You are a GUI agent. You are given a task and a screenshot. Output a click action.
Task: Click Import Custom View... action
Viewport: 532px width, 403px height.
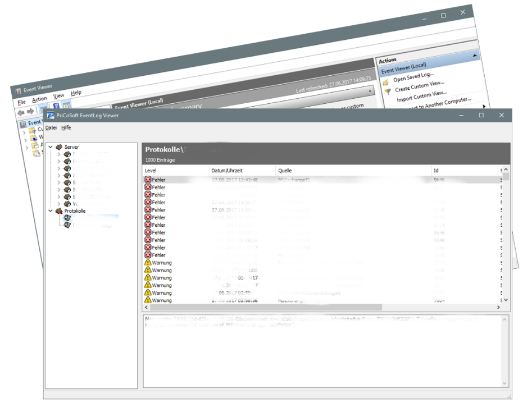point(422,96)
